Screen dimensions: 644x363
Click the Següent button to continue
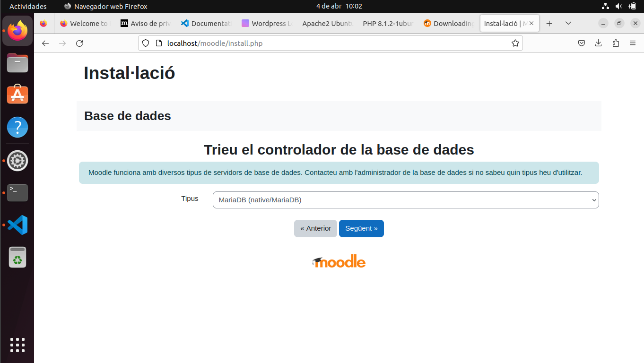pos(361,228)
